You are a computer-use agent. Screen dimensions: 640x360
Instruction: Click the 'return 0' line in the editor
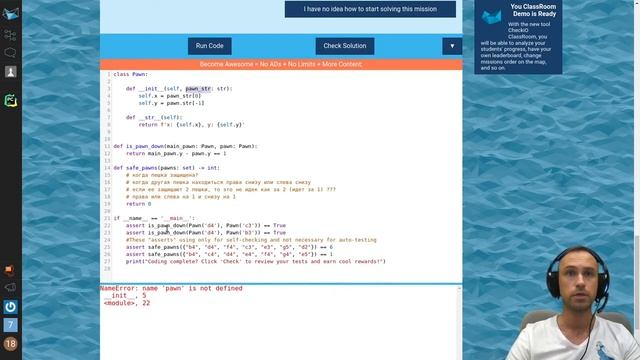point(138,204)
